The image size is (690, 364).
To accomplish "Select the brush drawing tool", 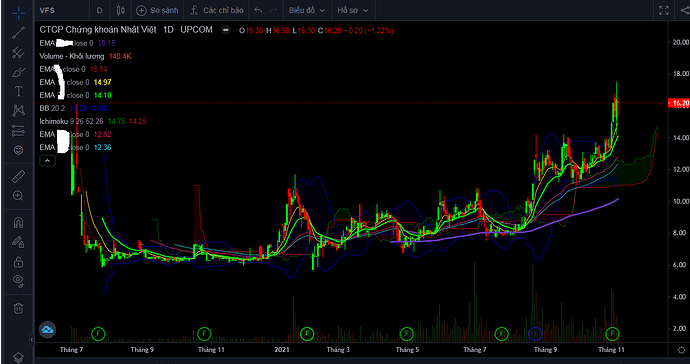I will coord(18,72).
